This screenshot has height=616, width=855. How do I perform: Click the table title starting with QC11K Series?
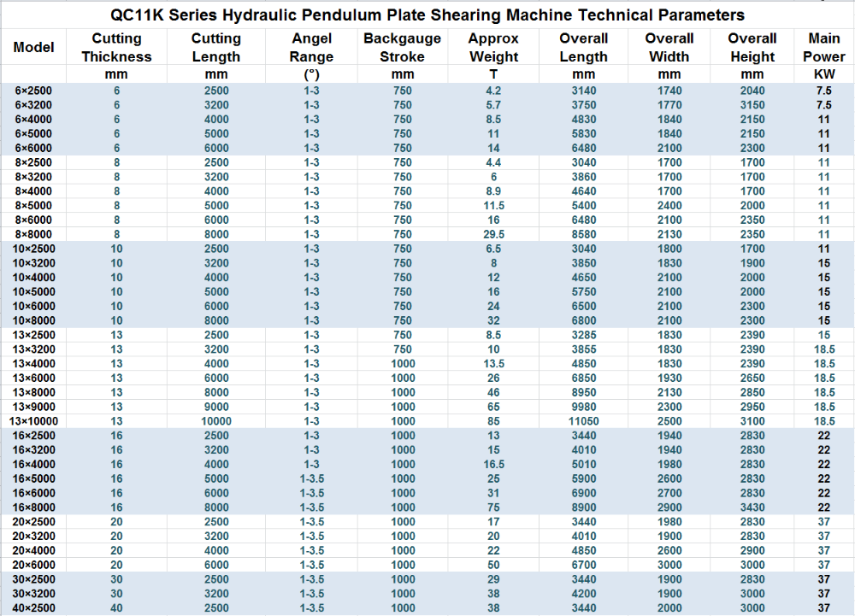pos(427,15)
